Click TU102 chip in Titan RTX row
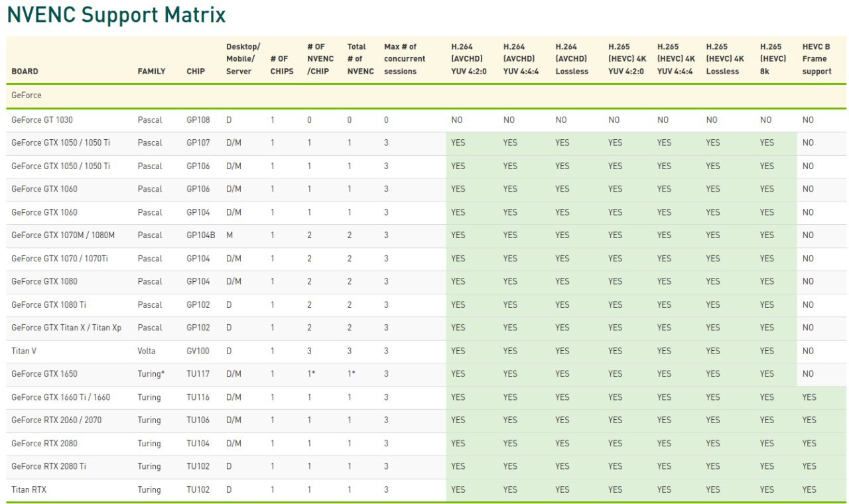The height and width of the screenshot is (504, 849). (x=198, y=489)
